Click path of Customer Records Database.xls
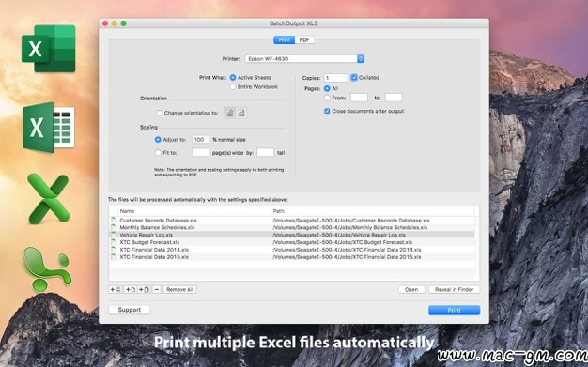The height and width of the screenshot is (367, 588). pyautogui.click(x=351, y=221)
